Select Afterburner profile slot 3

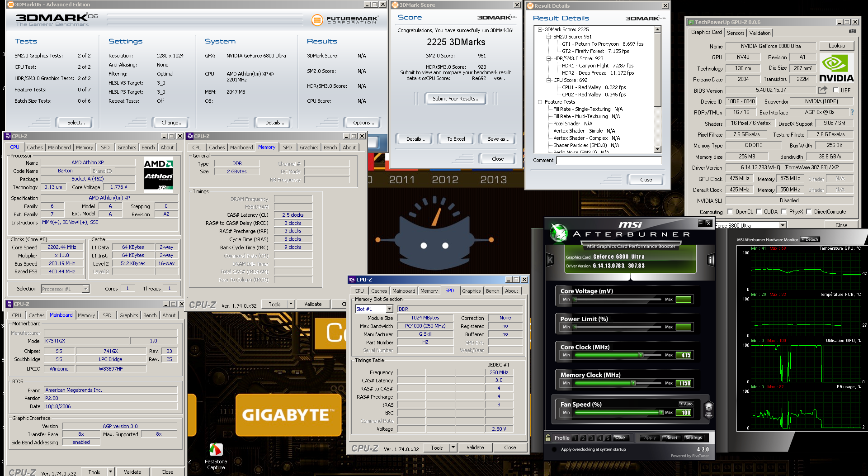591,438
